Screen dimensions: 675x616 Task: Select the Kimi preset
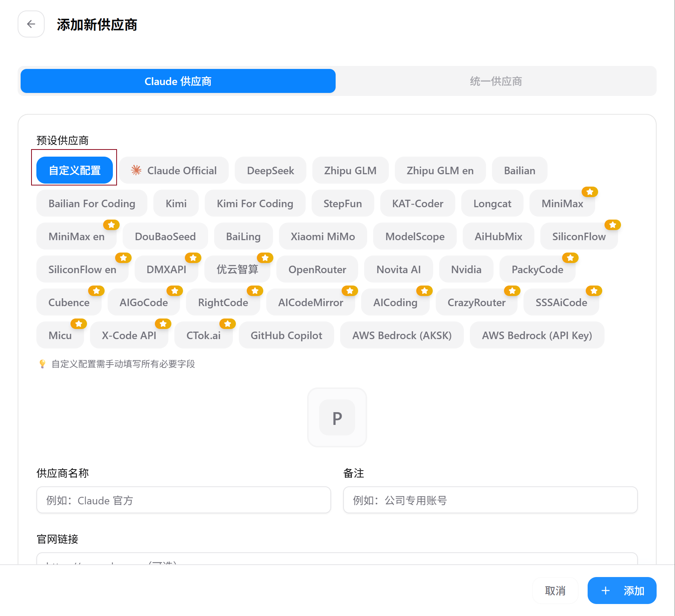pyautogui.click(x=176, y=203)
